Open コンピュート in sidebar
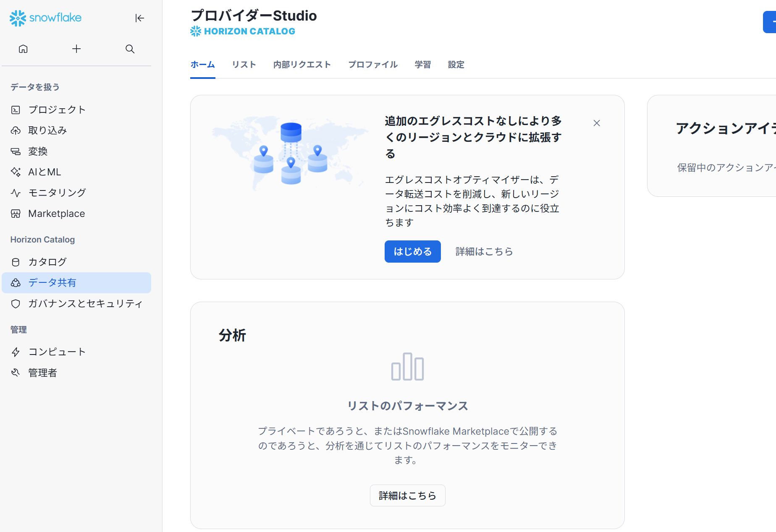The image size is (776, 532). (76, 352)
